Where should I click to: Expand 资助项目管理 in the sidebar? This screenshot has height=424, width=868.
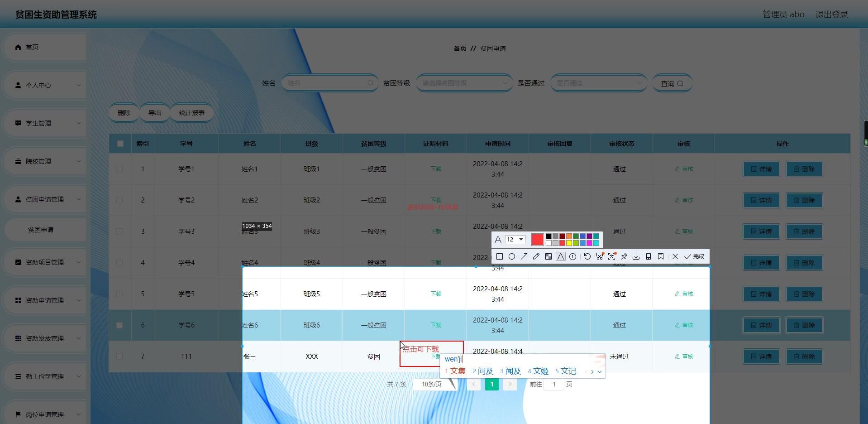[44, 262]
